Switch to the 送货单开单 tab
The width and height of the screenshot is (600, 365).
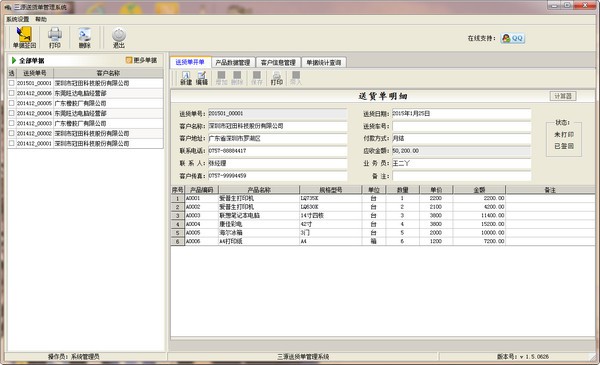point(190,62)
